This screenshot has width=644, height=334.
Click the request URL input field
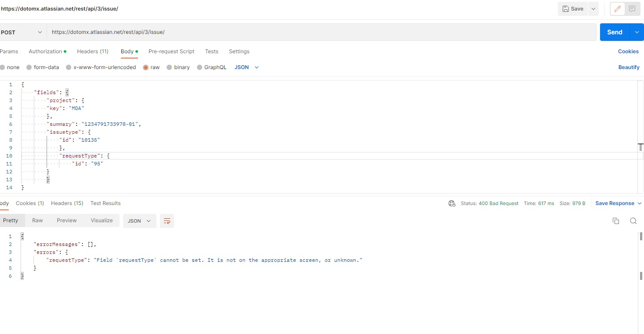(x=321, y=32)
